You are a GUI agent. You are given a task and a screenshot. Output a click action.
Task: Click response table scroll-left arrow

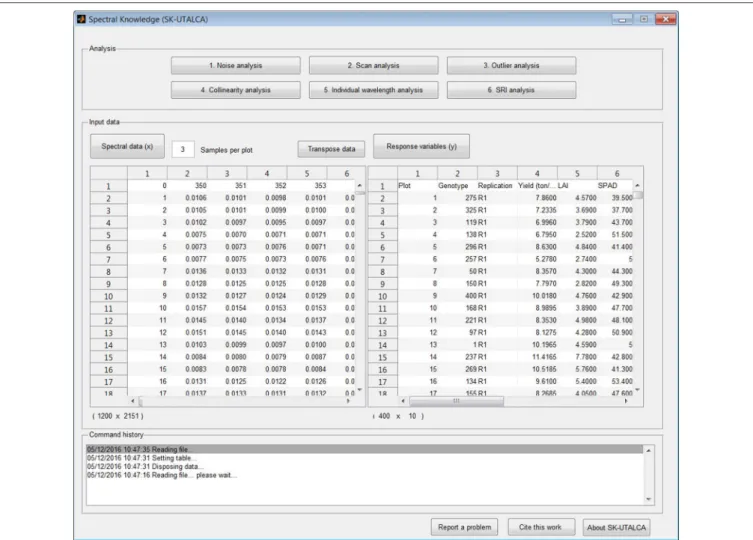403,401
